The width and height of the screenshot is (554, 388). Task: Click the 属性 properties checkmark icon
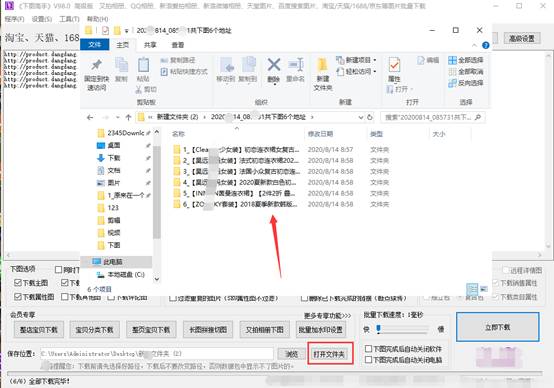click(394, 65)
